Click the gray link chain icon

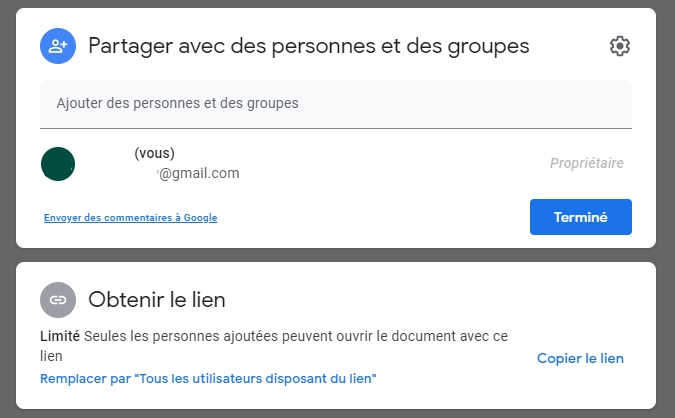[x=58, y=299]
